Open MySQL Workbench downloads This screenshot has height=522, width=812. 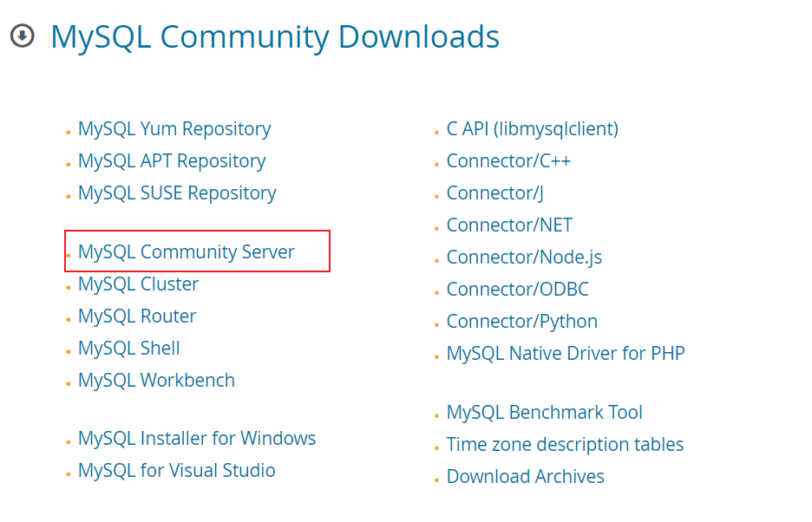coord(156,380)
